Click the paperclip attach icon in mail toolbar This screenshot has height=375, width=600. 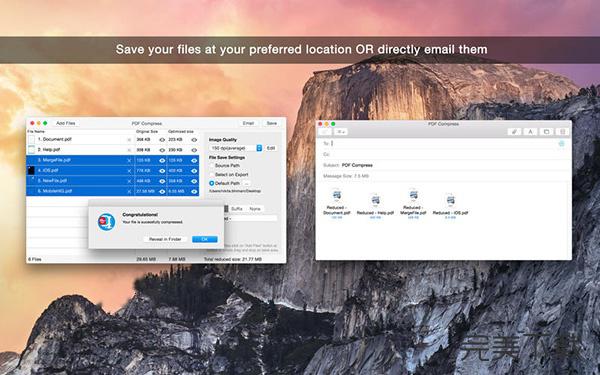(x=514, y=132)
